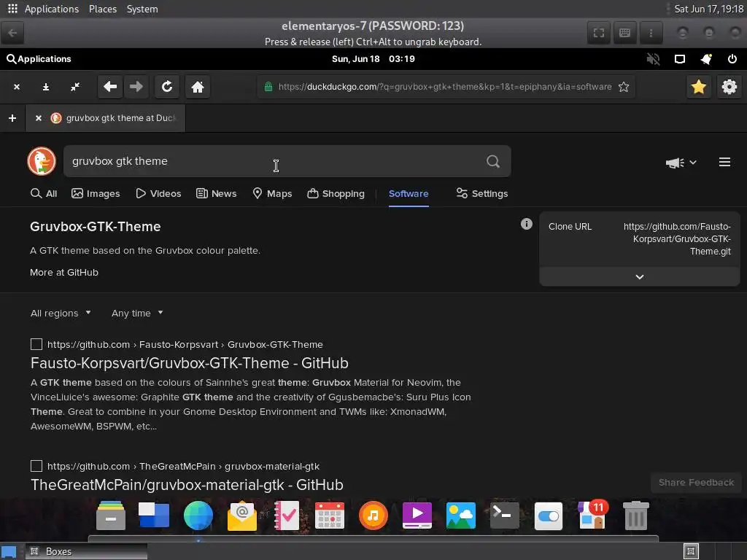Click the unfullscreen arrows icon in the browser toolbar
Image resolution: width=747 pixels, height=560 pixels.
pos(75,87)
